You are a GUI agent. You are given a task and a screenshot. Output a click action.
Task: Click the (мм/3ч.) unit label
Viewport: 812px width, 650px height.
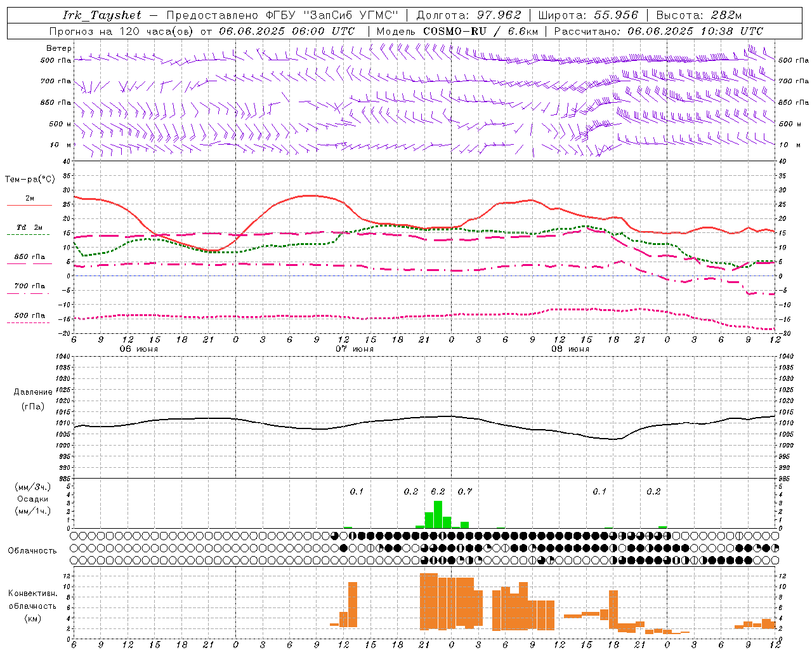pyautogui.click(x=33, y=487)
